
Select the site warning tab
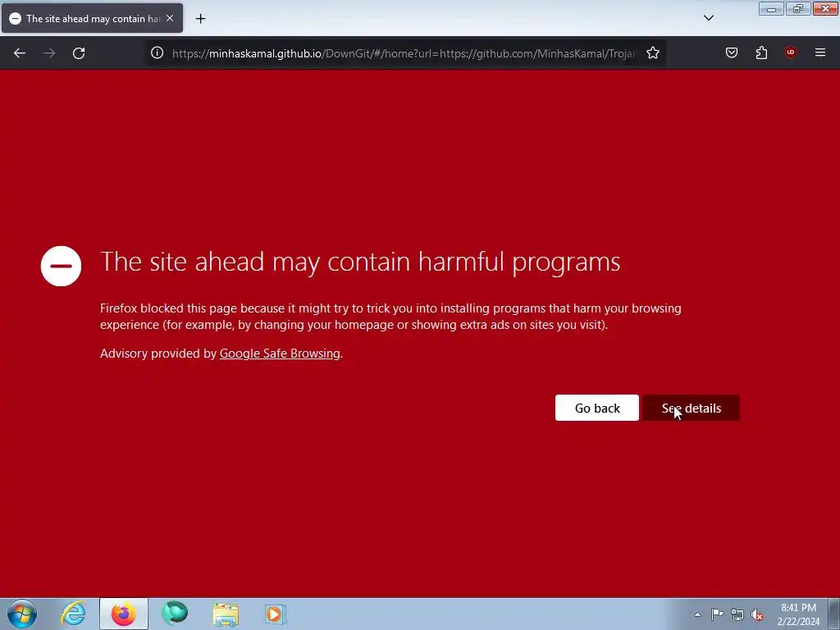click(92, 18)
